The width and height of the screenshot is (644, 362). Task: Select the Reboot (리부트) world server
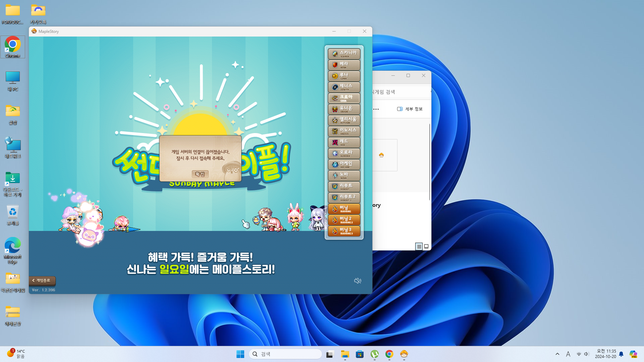tap(344, 187)
